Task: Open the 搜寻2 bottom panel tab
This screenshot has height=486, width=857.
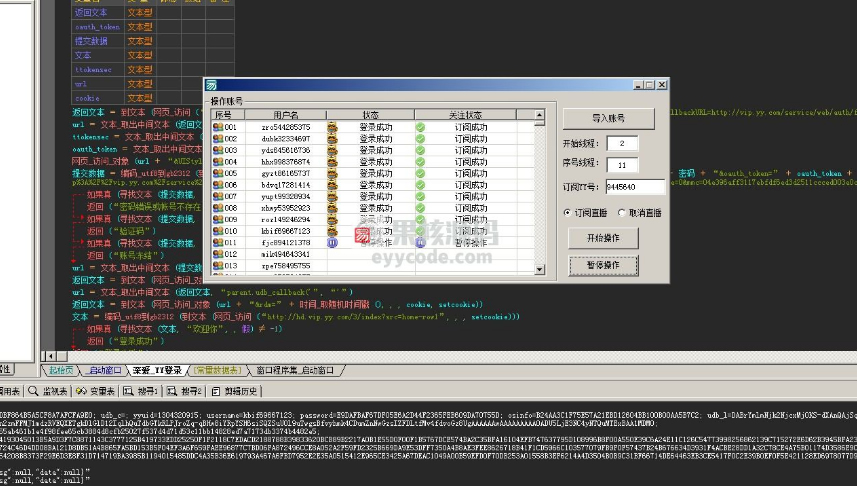Action: coord(185,391)
